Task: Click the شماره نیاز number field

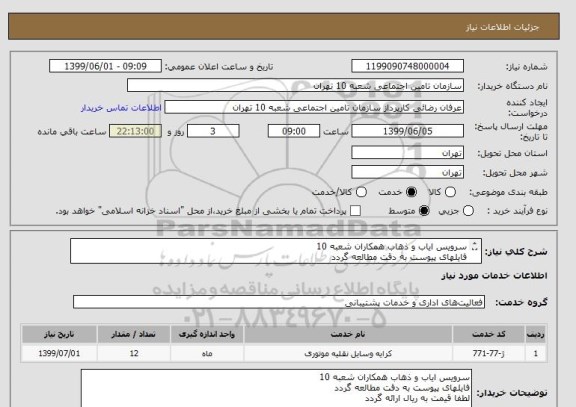Action: pos(407,66)
